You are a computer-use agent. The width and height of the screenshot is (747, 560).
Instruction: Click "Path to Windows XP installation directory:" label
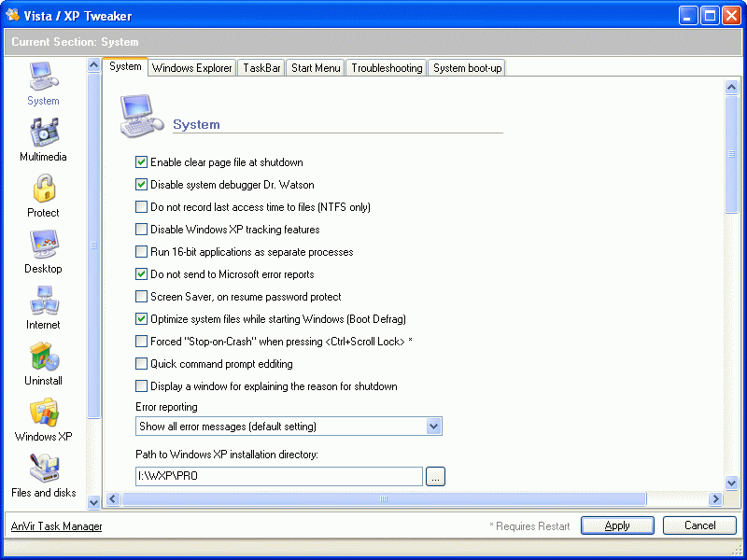coord(227,455)
